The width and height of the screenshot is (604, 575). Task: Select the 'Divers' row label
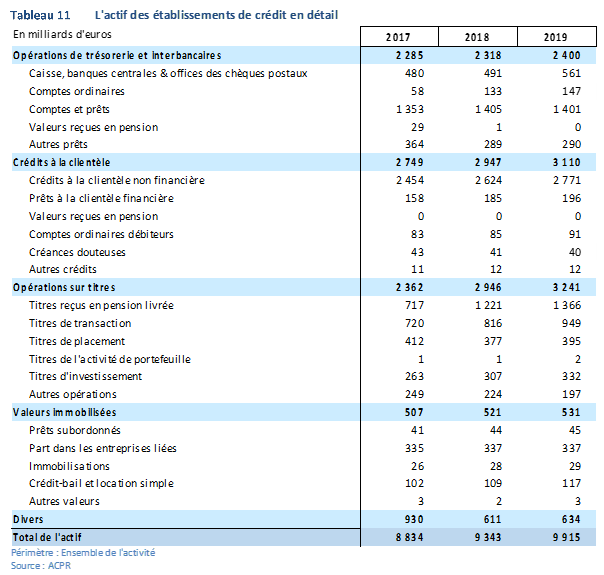[27, 520]
